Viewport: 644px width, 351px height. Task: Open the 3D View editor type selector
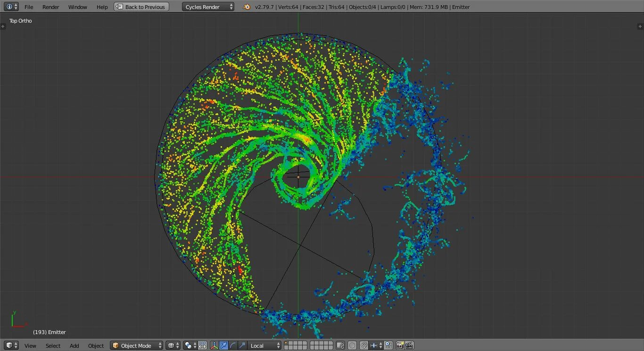tap(12, 345)
